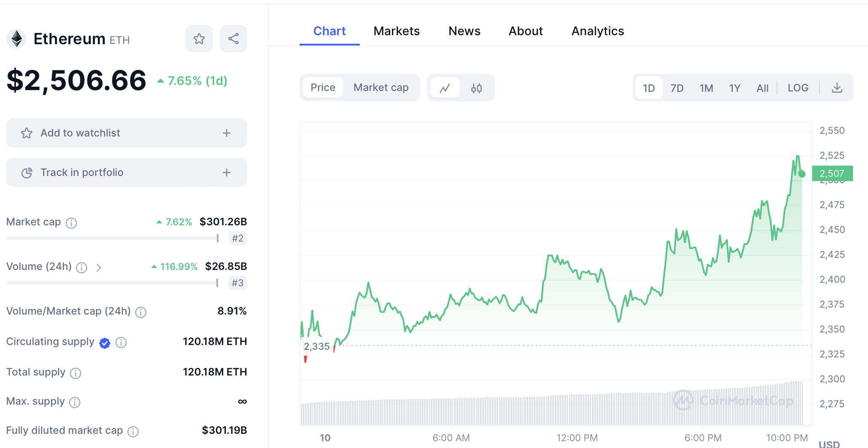Viewport: 868px width, 448px height.
Task: Download chart data icon
Action: (x=837, y=88)
